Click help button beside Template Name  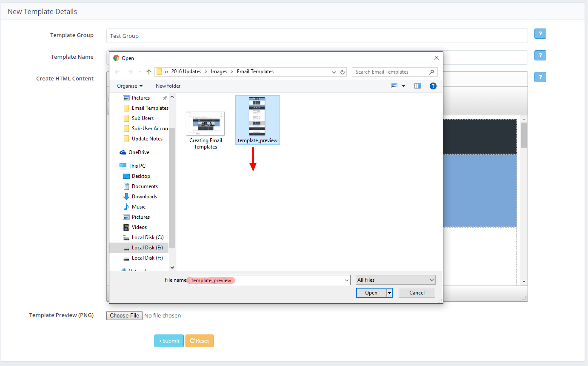click(x=540, y=56)
